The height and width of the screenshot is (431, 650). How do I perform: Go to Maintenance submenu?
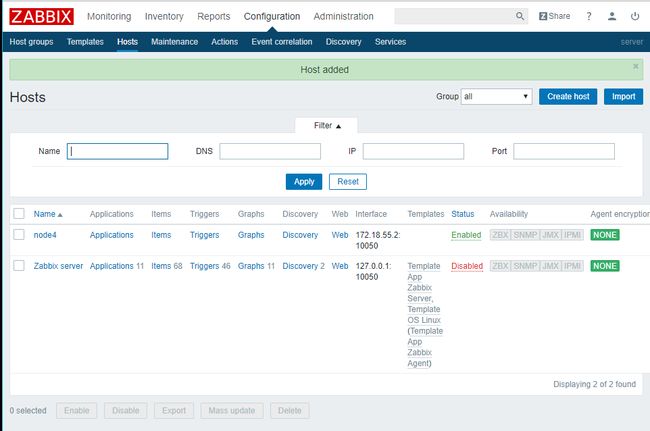175,42
